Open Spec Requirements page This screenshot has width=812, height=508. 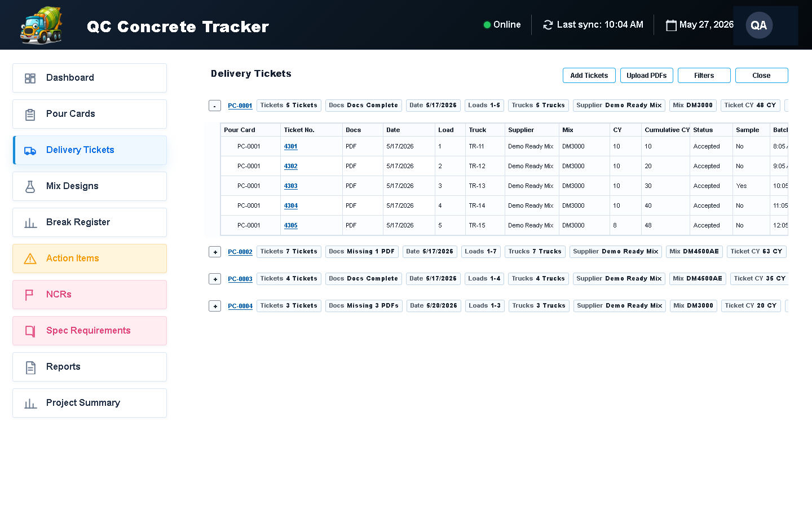point(90,331)
